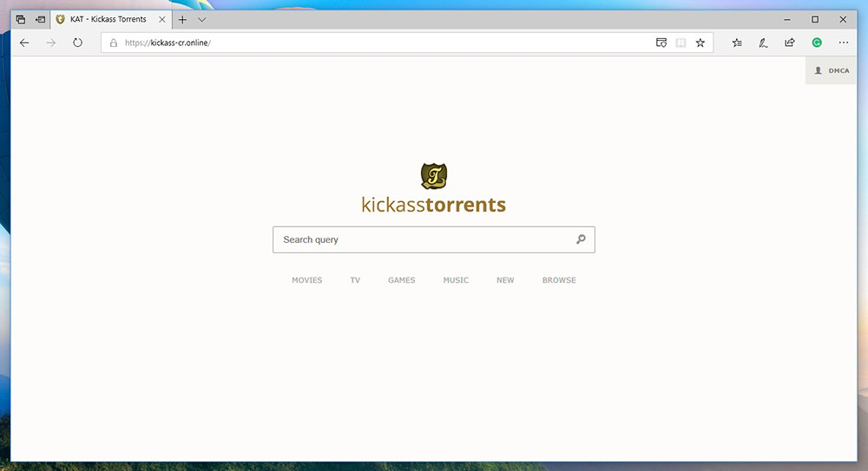This screenshot has height=471, width=868.
Task: Click the browser Back arrow
Action: [24, 43]
